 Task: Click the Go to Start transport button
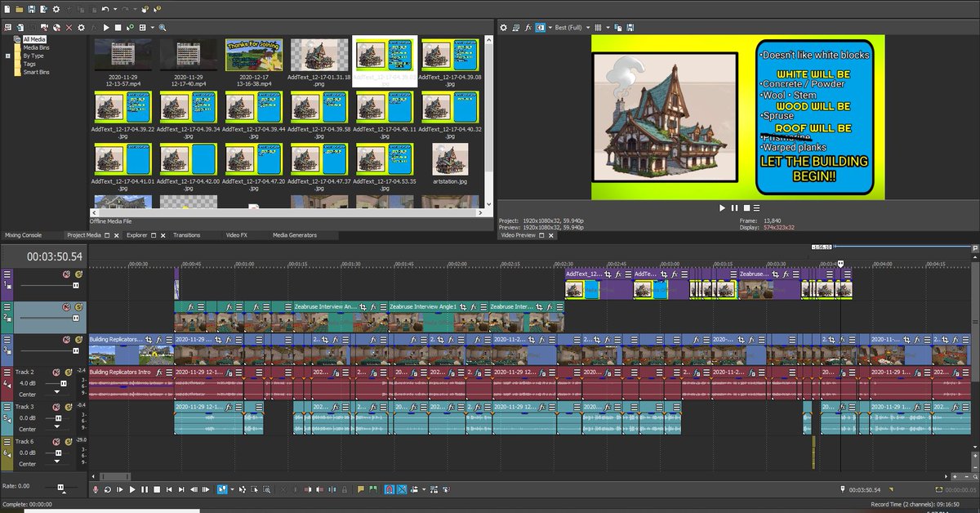click(x=169, y=489)
